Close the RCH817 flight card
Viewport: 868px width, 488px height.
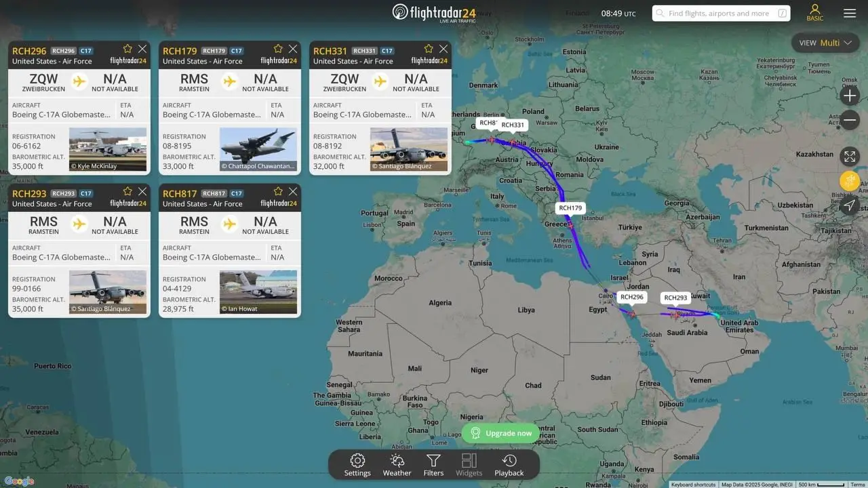[293, 192]
